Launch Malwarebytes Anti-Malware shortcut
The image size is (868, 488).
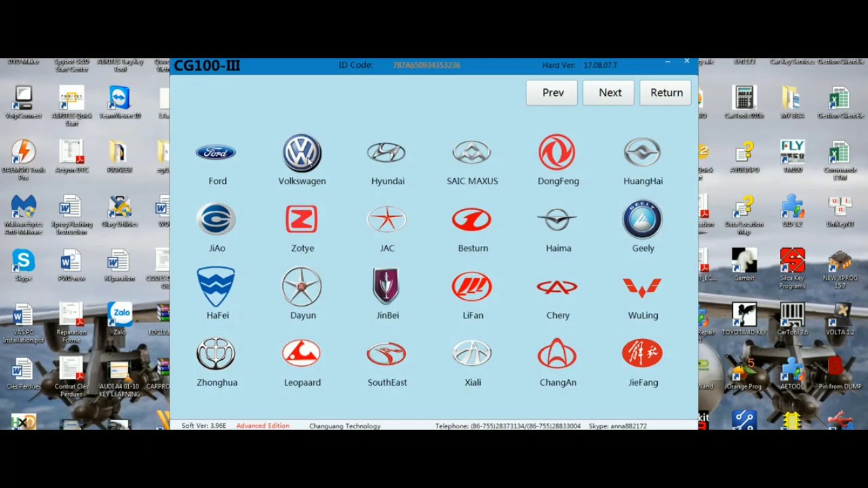(x=23, y=214)
